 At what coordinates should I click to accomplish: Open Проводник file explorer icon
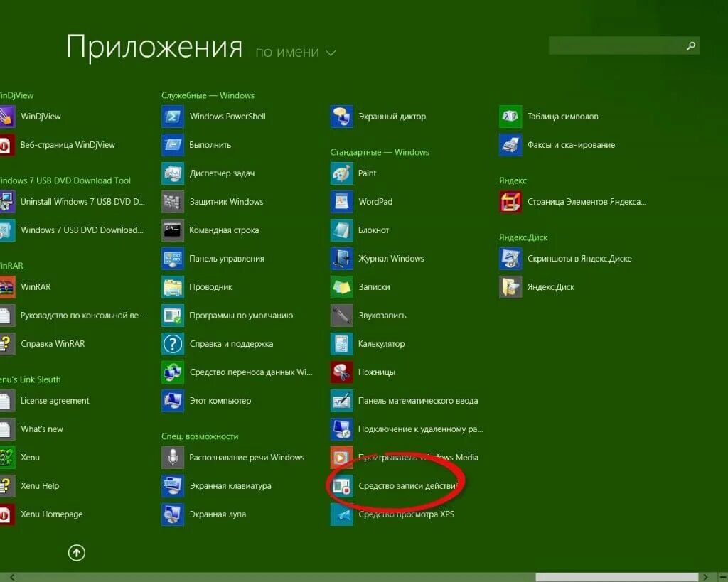pos(173,287)
